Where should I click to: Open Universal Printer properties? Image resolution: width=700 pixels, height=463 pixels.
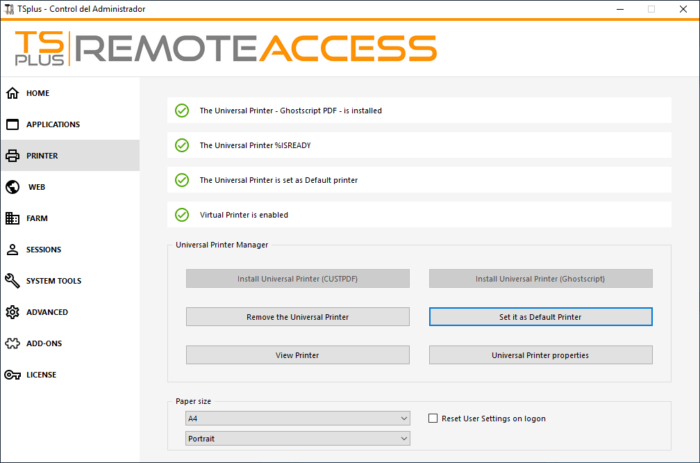540,355
